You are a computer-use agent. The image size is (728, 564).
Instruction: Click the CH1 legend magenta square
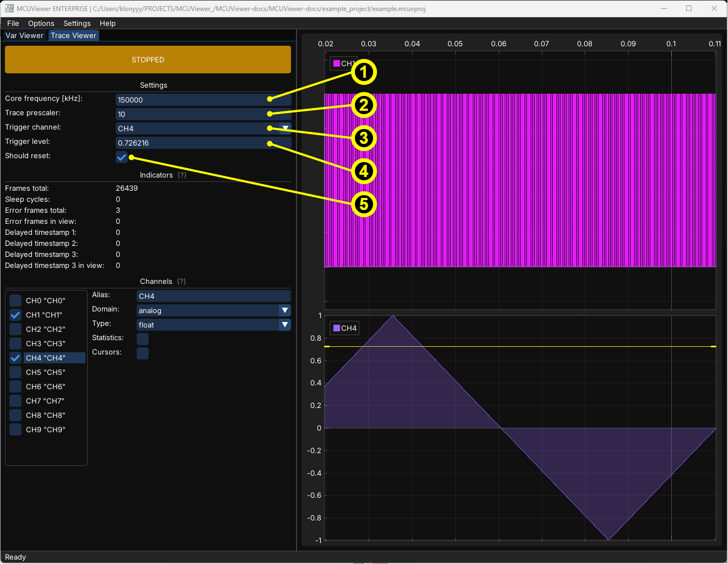point(336,63)
